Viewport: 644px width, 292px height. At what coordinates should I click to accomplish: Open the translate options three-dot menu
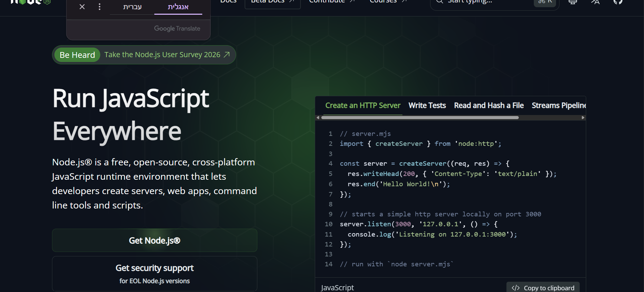click(x=100, y=7)
